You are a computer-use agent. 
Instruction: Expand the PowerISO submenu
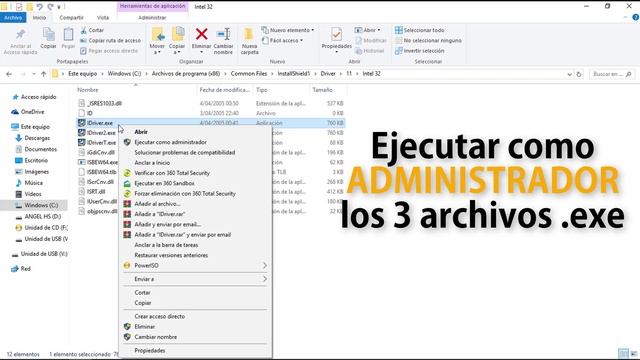[195, 265]
